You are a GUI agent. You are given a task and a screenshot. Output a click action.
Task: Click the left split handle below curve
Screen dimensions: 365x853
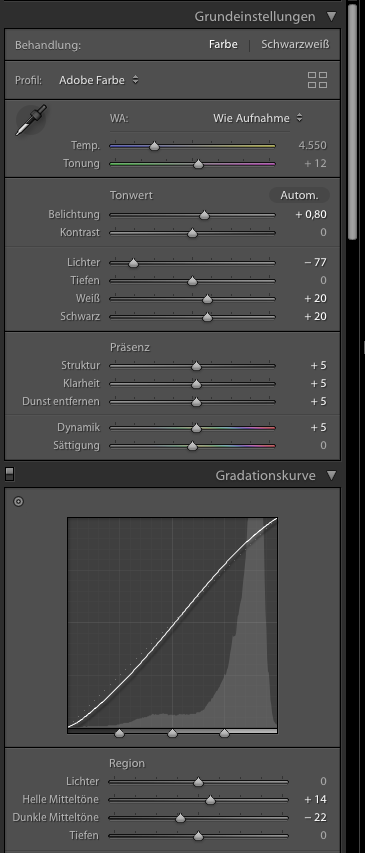pyautogui.click(x=120, y=733)
